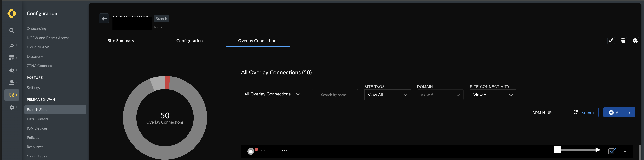Image resolution: width=644 pixels, height=160 pixels.
Task: Click the building icon in the connection row
Action: 251,151
